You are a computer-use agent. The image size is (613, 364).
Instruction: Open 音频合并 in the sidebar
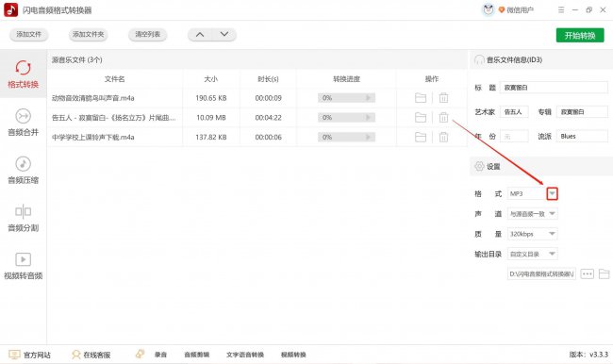coord(23,123)
